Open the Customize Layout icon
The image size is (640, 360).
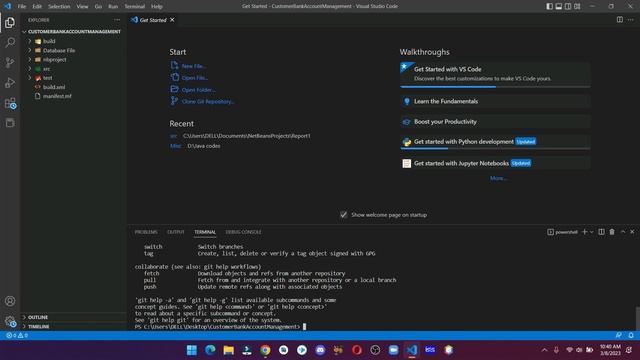[x=577, y=6]
